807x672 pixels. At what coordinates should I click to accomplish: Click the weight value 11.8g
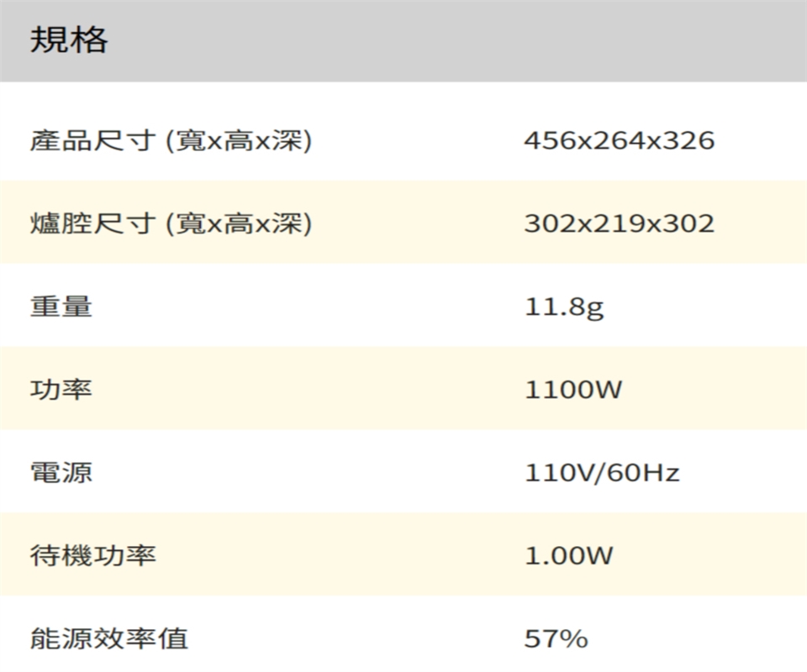pyautogui.click(x=564, y=307)
